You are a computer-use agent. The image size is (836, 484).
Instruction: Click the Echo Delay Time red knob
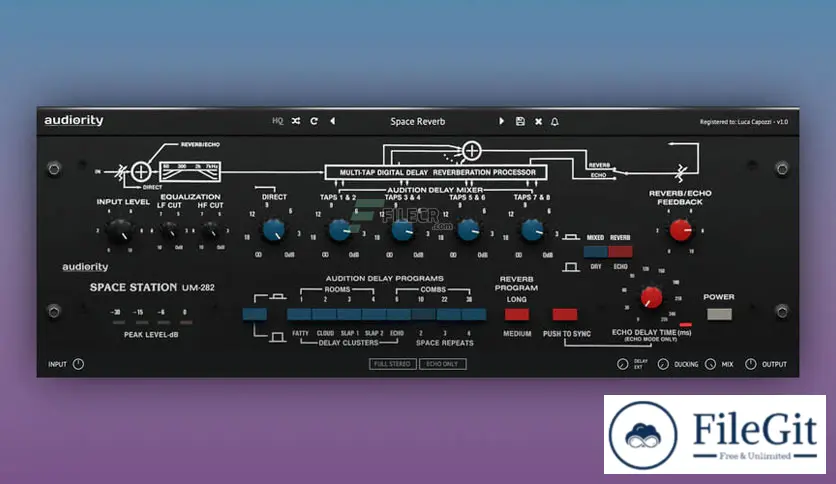(x=651, y=297)
